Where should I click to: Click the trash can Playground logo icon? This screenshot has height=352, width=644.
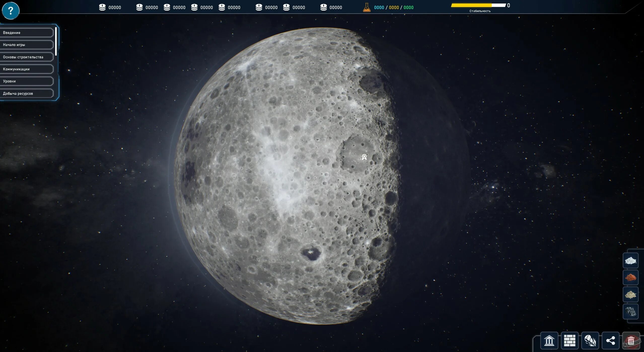tap(631, 340)
